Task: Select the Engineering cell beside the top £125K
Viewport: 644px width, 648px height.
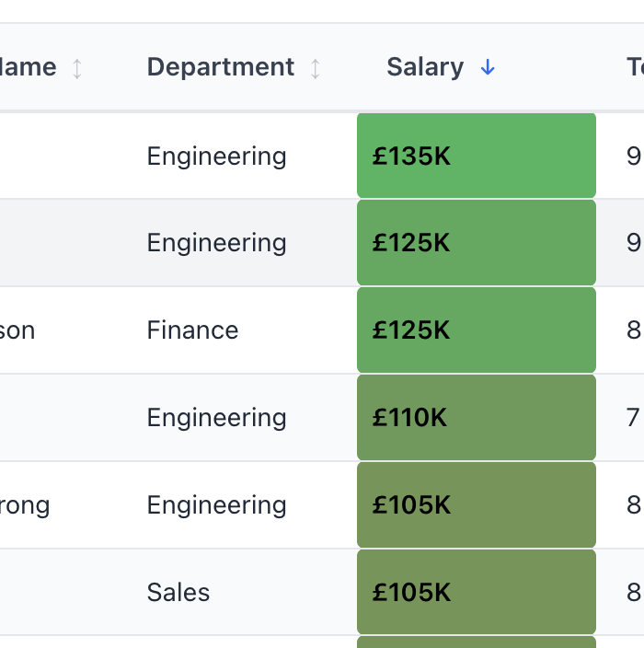Action: pyautogui.click(x=217, y=243)
